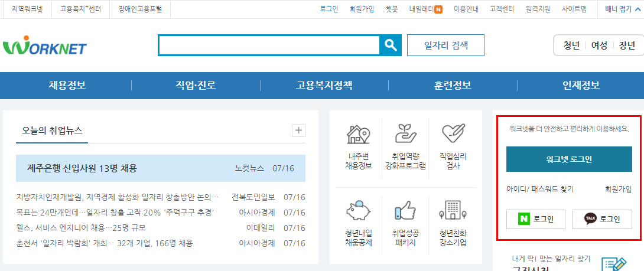Open 장애인고용포털 top link
This screenshot has width=644, height=271.
[139, 9]
